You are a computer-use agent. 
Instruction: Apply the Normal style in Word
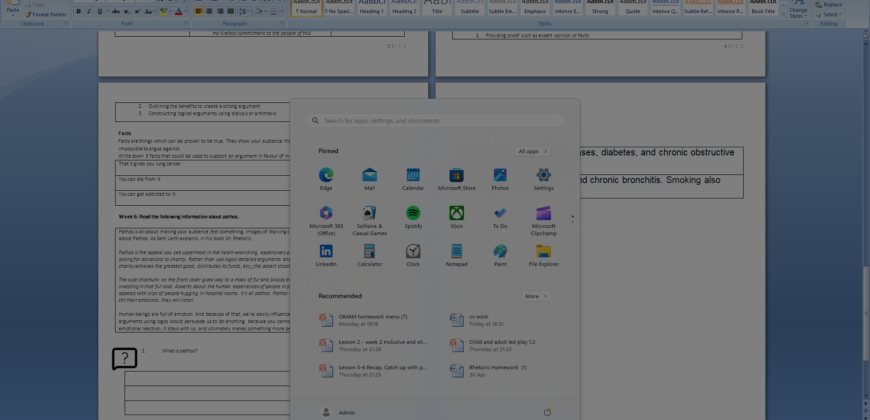click(x=306, y=7)
